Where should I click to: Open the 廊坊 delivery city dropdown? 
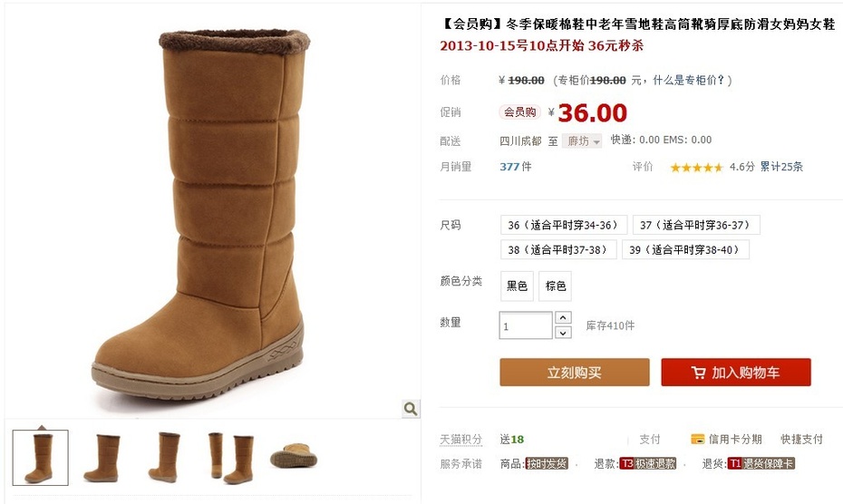(582, 141)
